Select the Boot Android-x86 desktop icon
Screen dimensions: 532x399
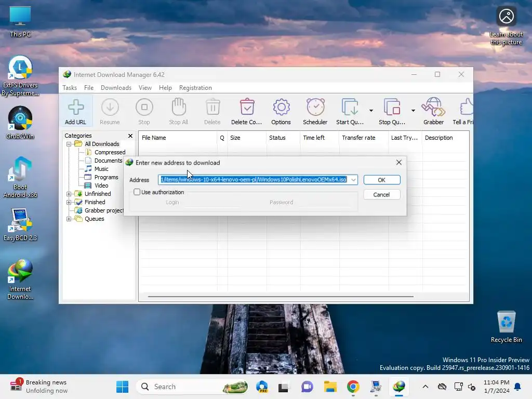click(x=20, y=178)
